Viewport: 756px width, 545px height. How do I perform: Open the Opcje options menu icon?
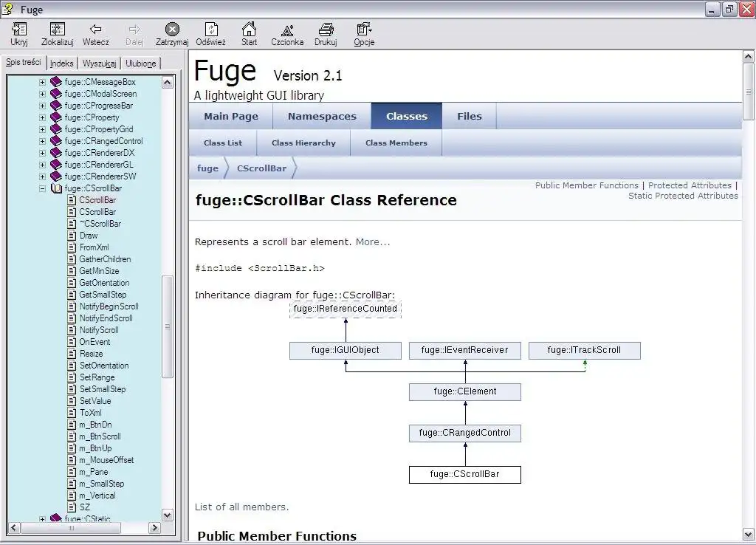(364, 30)
